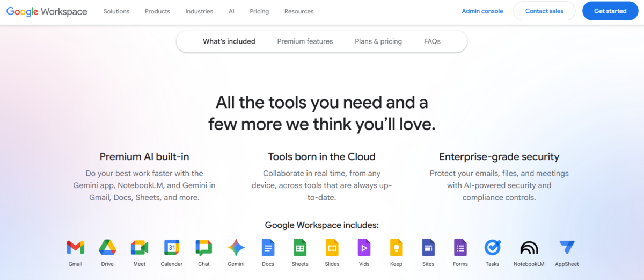This screenshot has width=644, height=280.
Task: Click the Calendar label text
Action: point(172,264)
